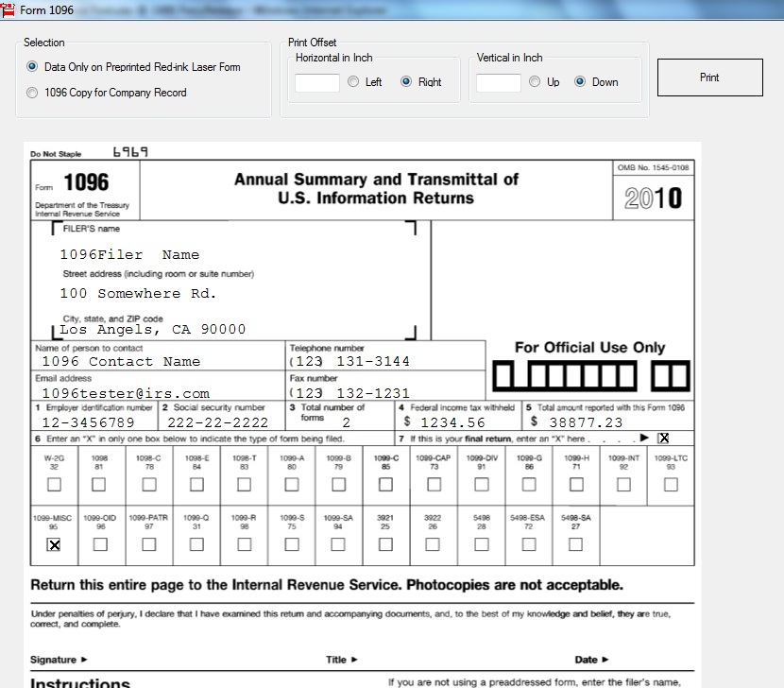
Task: Click the filer name text 1096Filer Name
Action: 129,254
